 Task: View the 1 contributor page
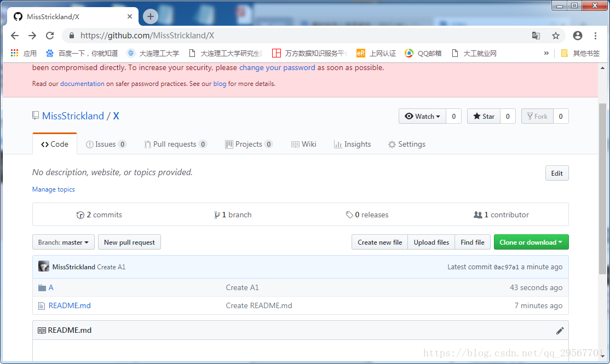tap(501, 215)
